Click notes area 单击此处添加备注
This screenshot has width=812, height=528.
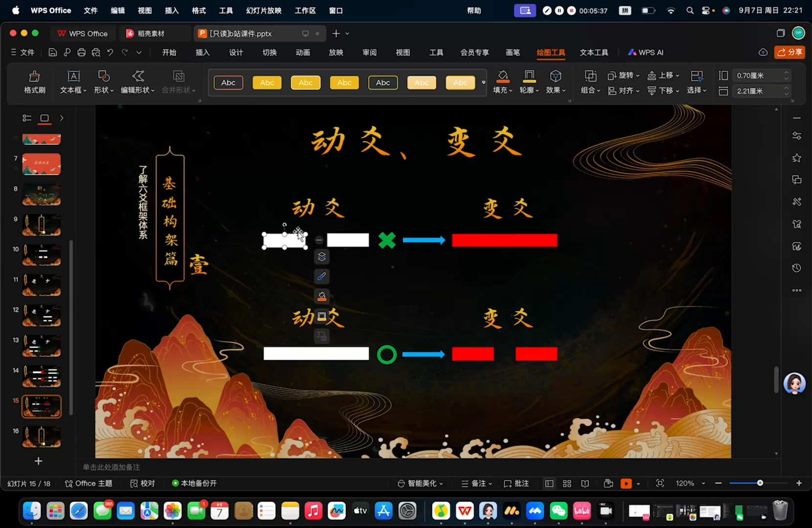pos(112,467)
